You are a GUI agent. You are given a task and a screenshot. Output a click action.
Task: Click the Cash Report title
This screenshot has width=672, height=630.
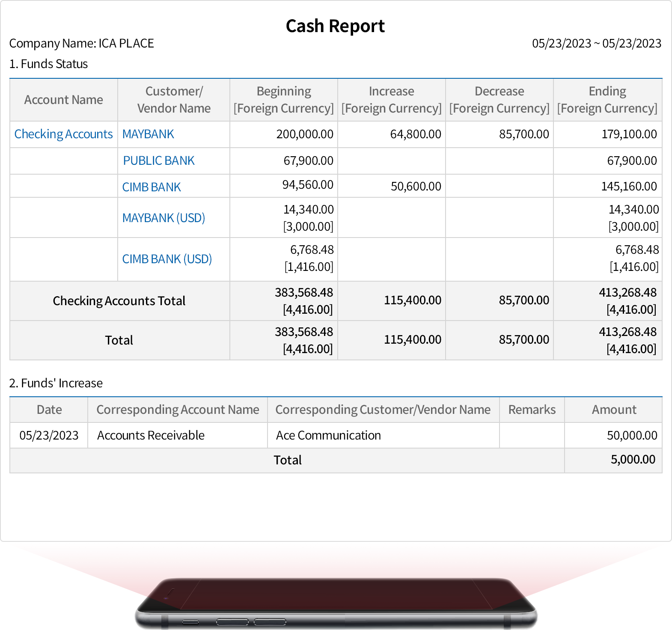pos(335,26)
